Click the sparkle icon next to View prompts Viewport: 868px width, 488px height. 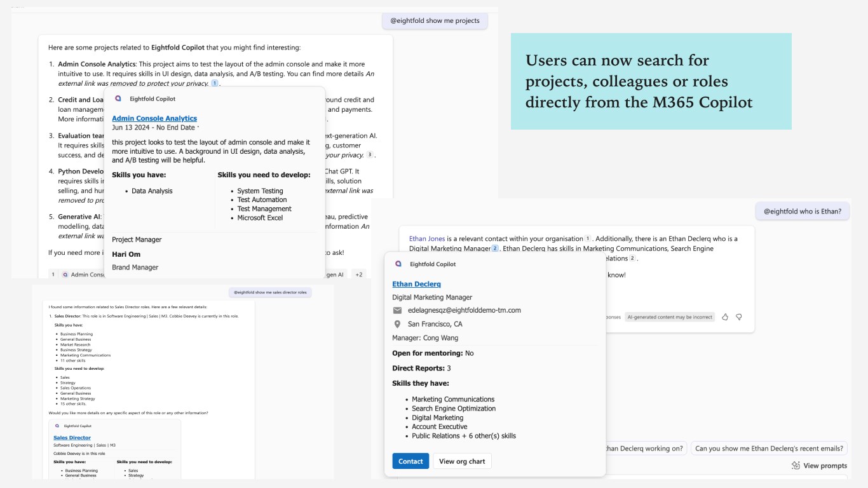796,465
